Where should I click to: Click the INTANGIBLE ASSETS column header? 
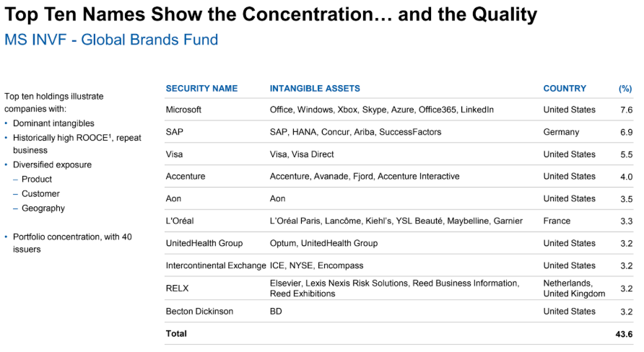(x=315, y=89)
